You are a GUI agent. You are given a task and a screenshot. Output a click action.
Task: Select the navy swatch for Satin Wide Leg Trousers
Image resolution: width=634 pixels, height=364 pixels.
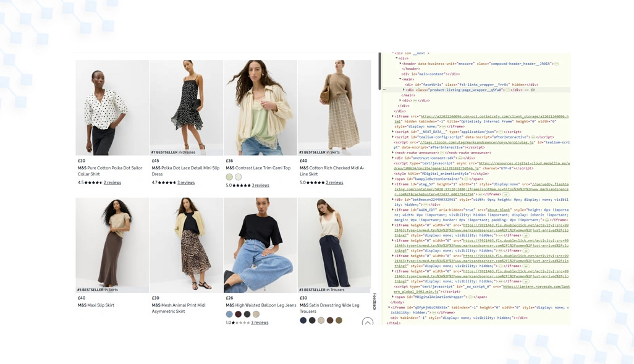point(303,320)
